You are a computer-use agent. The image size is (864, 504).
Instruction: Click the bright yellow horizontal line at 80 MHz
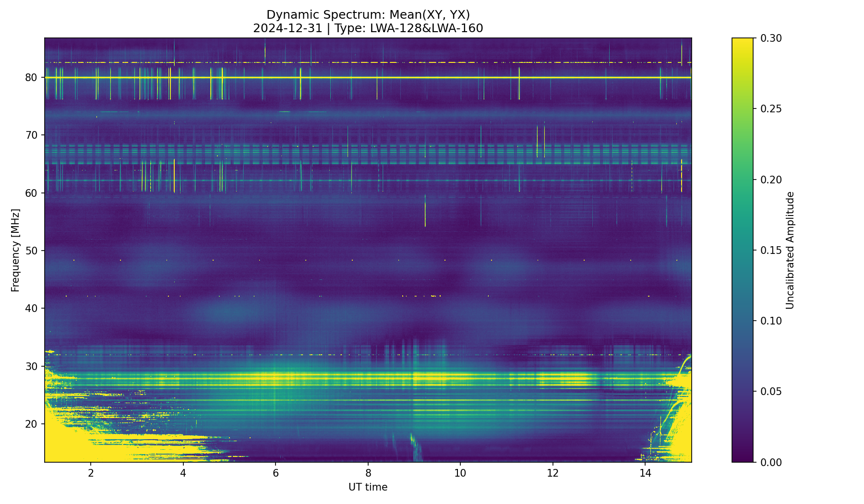tap(368, 77)
